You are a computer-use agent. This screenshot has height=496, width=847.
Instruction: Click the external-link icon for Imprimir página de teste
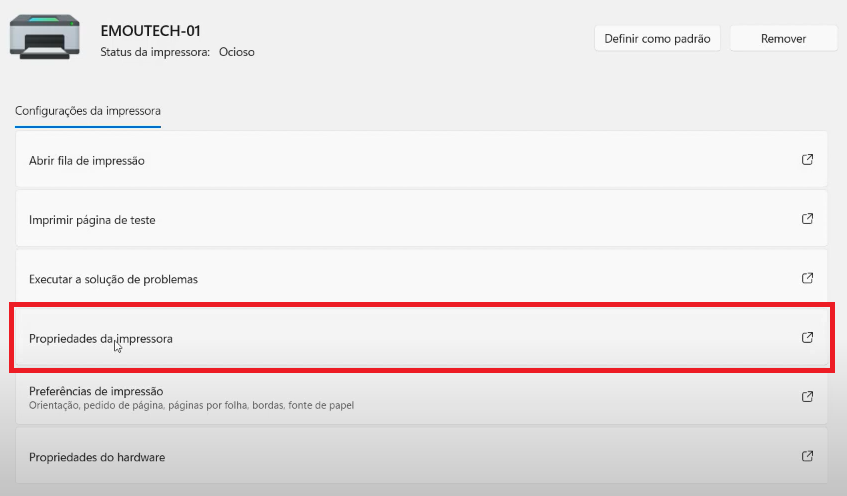point(807,219)
